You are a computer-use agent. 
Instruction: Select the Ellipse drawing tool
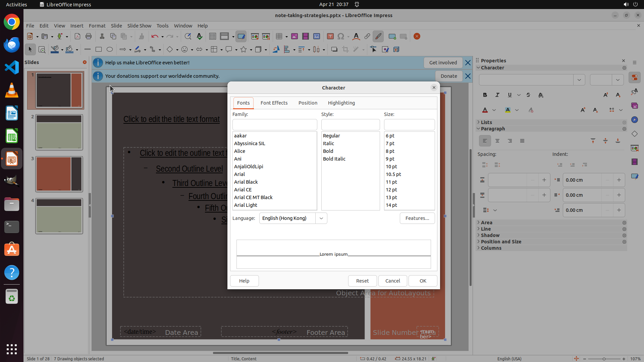click(x=110, y=50)
